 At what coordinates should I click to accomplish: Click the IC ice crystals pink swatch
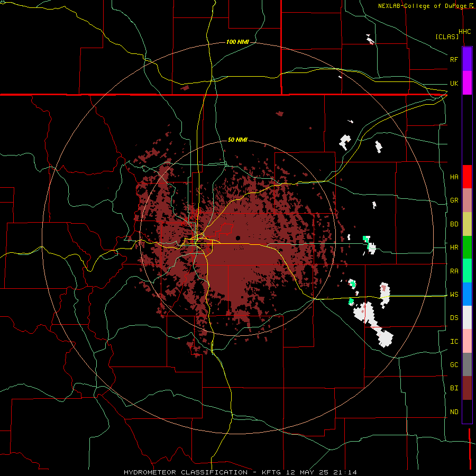(x=467, y=341)
